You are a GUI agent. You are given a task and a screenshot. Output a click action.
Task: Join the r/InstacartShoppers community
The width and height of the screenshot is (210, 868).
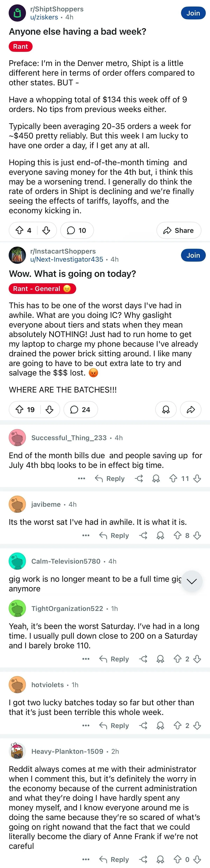(193, 255)
